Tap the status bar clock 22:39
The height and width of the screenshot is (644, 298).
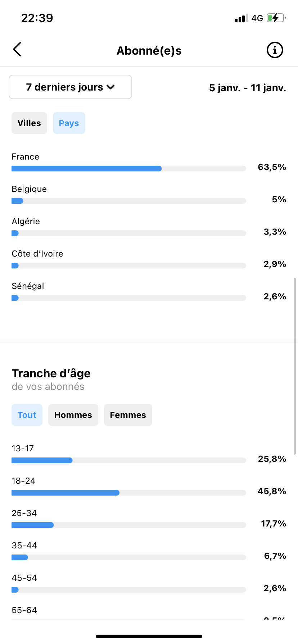click(x=37, y=18)
